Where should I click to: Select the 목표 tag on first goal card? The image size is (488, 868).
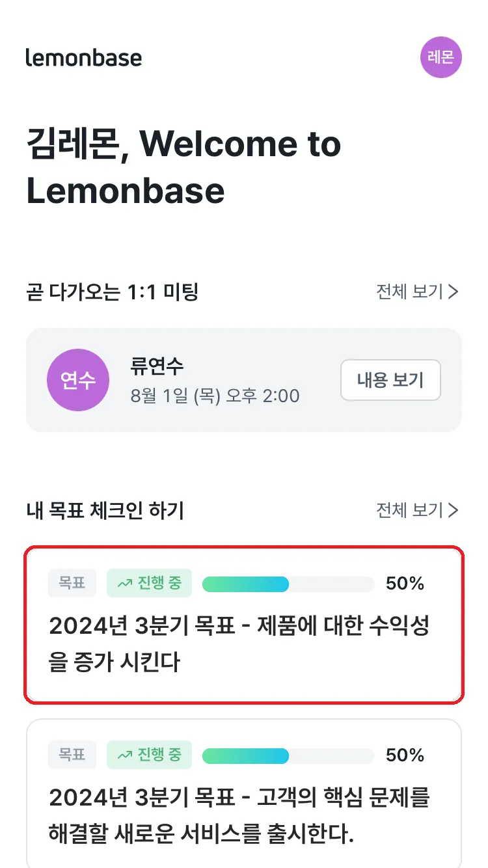point(72,583)
